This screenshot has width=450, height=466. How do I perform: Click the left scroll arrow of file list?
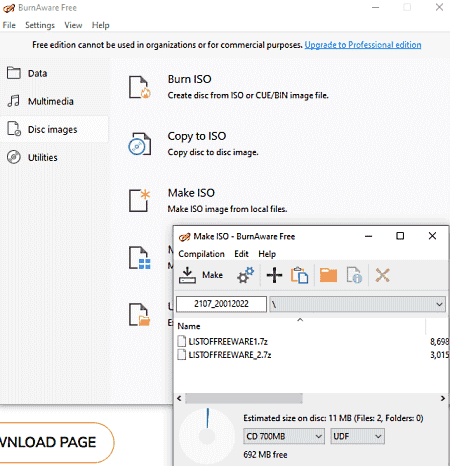pos(179,398)
